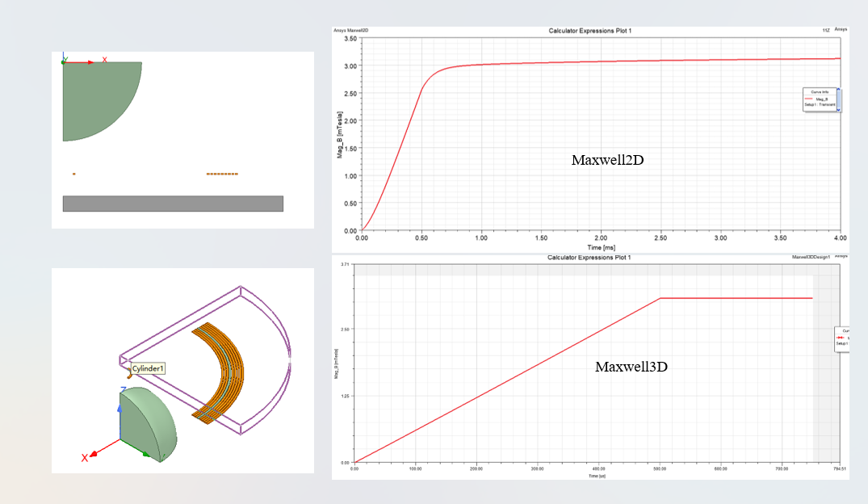
Task: Click the 'Calculator Expressions Plot 1' title above Maxwell2D plot
Action: point(589,31)
